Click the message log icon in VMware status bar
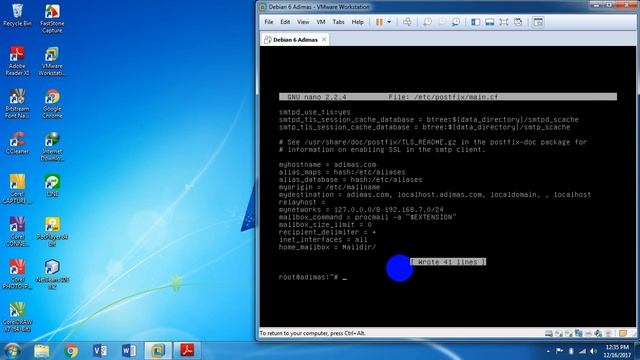This screenshot has width=640, height=360. [x=622, y=333]
